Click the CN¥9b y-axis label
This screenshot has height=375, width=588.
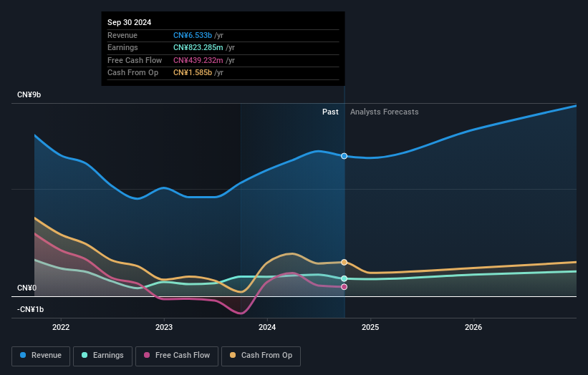click(29, 94)
